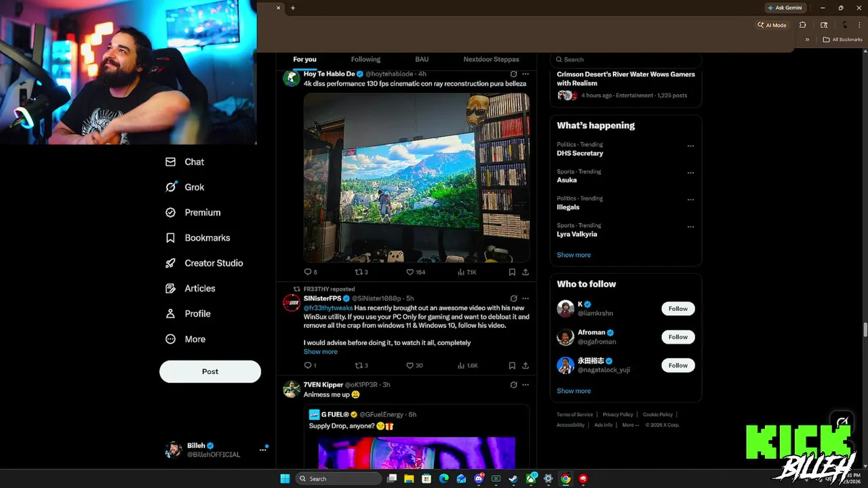Open Grok in the sidebar
The width and height of the screenshot is (868, 488).
pos(184,187)
